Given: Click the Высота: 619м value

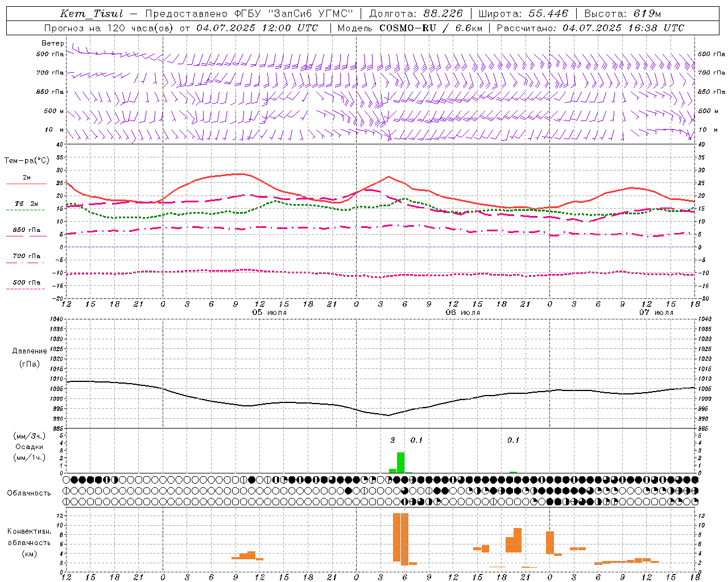Looking at the screenshot, I should pos(623,14).
